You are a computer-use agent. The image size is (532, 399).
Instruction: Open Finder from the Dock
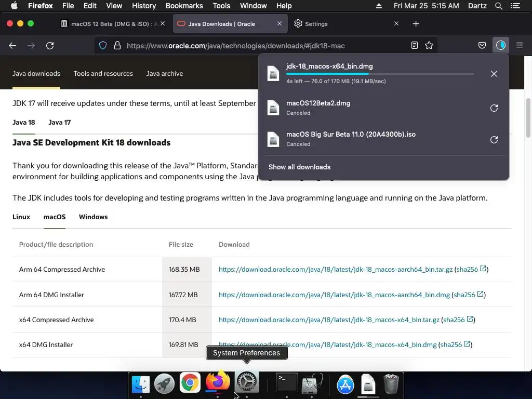[x=140, y=383]
